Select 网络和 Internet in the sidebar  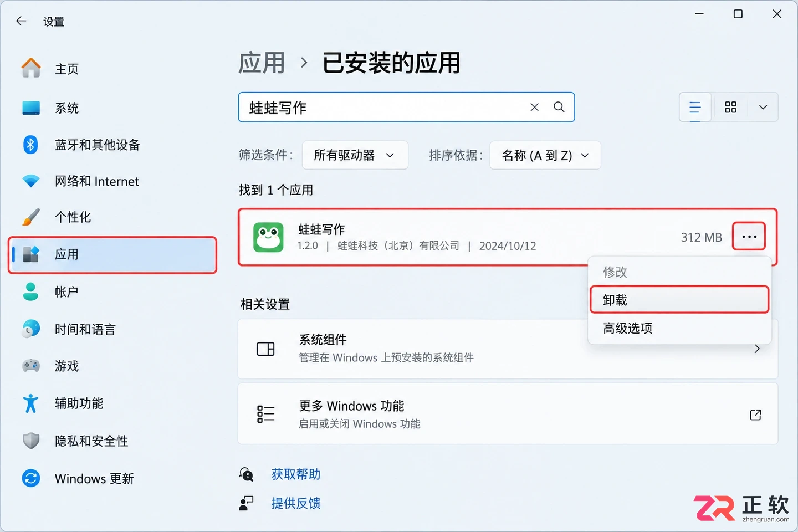pyautogui.click(x=97, y=181)
